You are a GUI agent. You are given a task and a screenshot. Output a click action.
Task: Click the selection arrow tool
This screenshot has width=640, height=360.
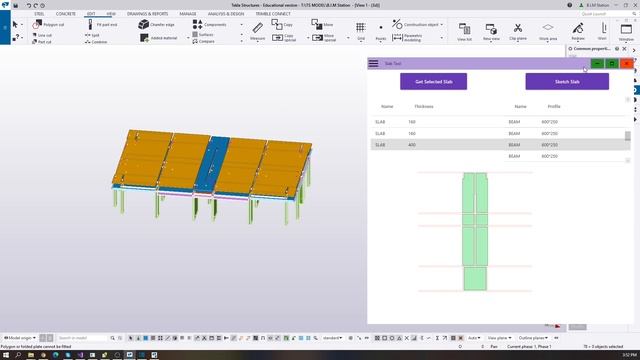pos(15,24)
